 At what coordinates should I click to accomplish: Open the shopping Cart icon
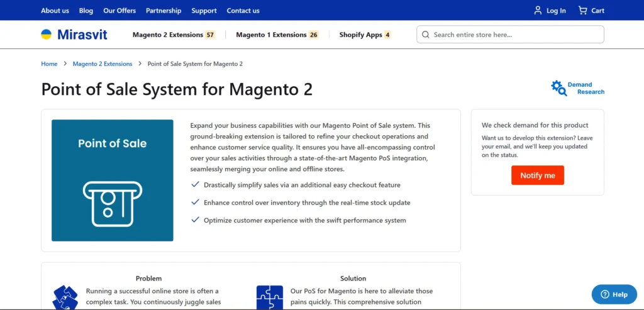(x=582, y=10)
